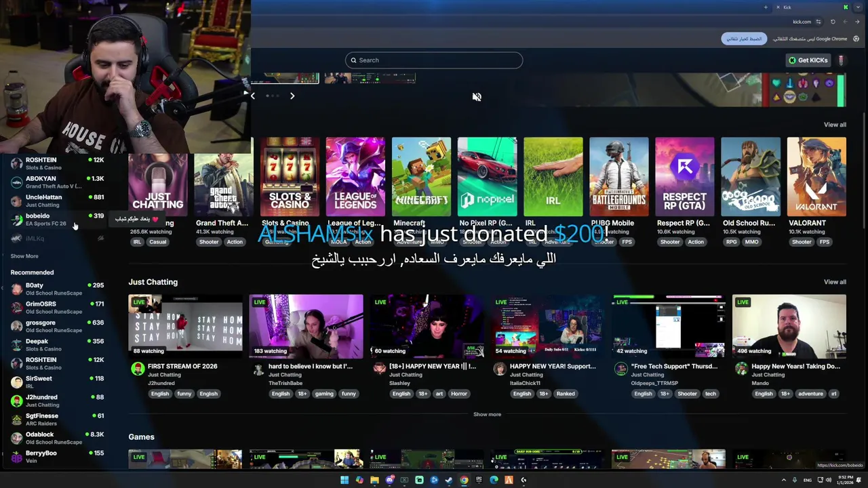Open SgtFinesse recommended channel

click(x=58, y=419)
